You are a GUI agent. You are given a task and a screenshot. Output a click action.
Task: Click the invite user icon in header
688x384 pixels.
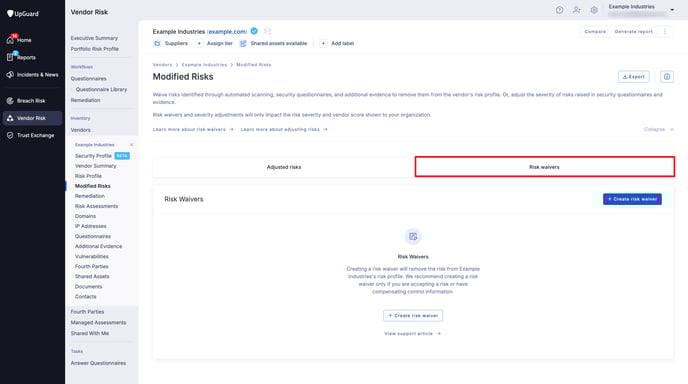pos(577,10)
